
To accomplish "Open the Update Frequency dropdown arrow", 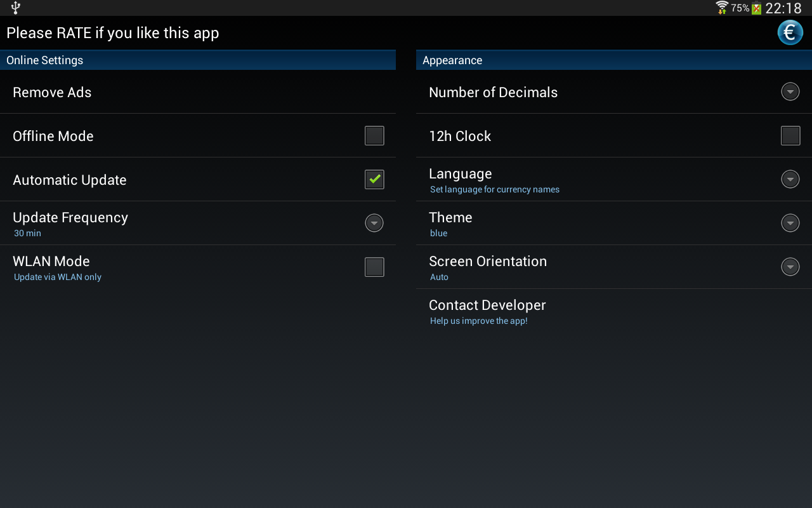I will click(x=374, y=224).
